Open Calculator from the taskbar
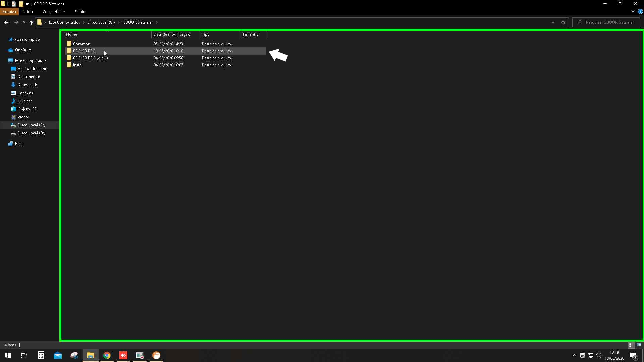Screen dimensions: 644x362 click(41, 355)
